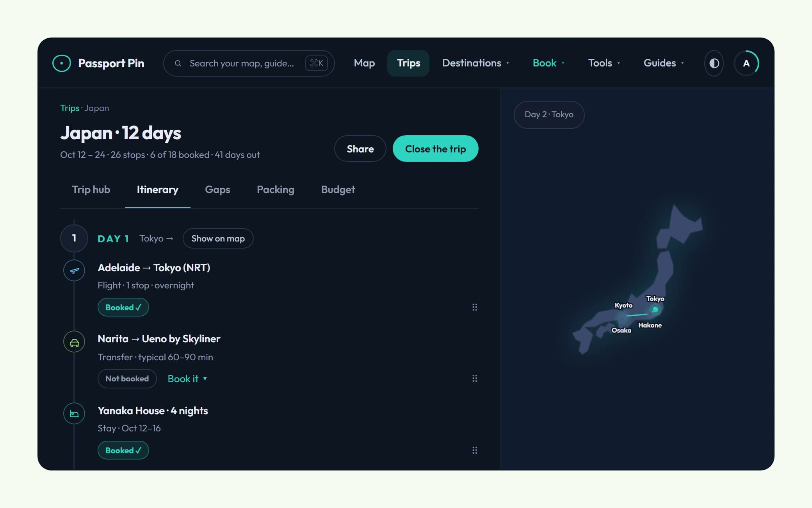Click the ⌘K shortcut badge

(x=316, y=63)
